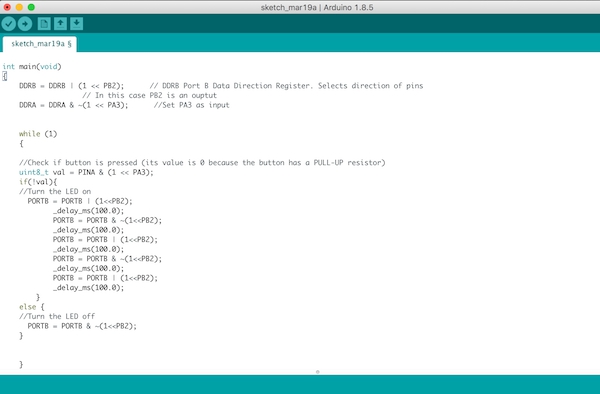This screenshot has width=600, height=394.
Task: Click the final "PORTB = PORTB & ~(1<<PB2);" line after else
Action: pyautogui.click(x=82, y=326)
